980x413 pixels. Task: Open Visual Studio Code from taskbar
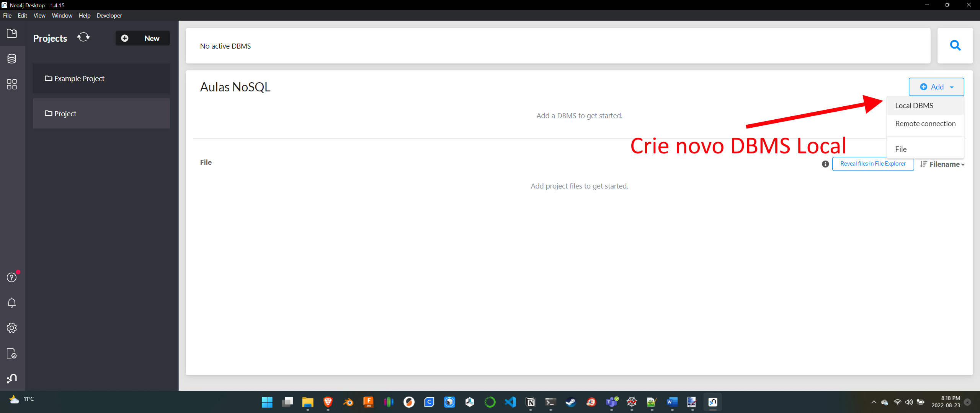[510, 402]
